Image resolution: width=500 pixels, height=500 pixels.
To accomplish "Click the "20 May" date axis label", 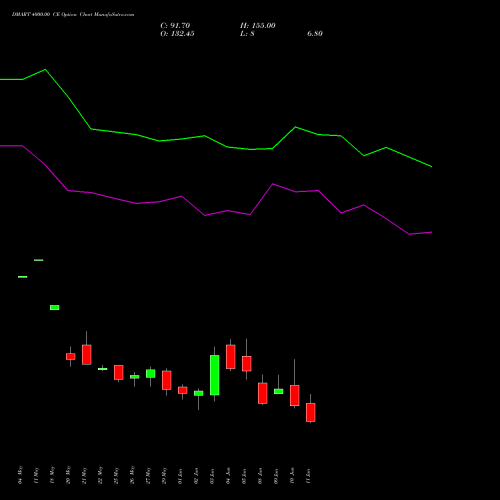I will pos(69,475).
